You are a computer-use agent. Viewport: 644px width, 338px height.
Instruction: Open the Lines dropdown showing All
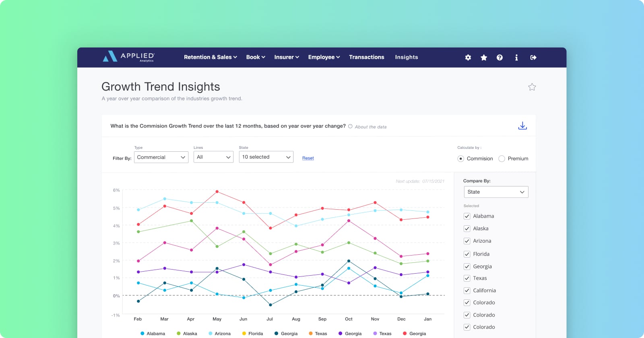(213, 157)
